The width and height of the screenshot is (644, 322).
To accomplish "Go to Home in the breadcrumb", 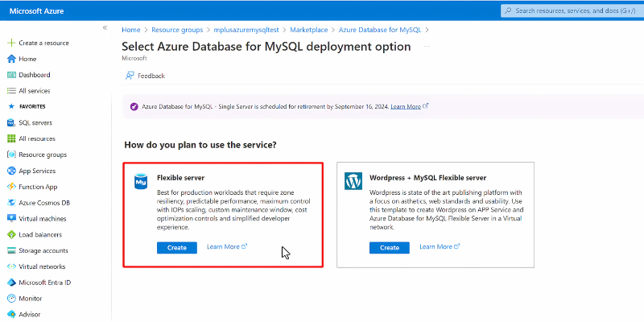I will [131, 30].
